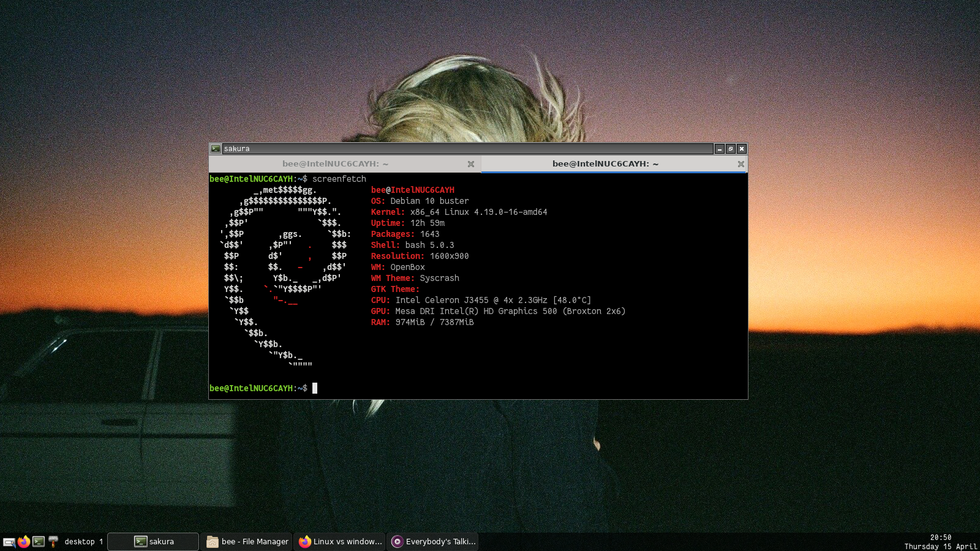The image size is (980, 551).
Task: Close the active terminal tab with its X
Action: click(741, 163)
